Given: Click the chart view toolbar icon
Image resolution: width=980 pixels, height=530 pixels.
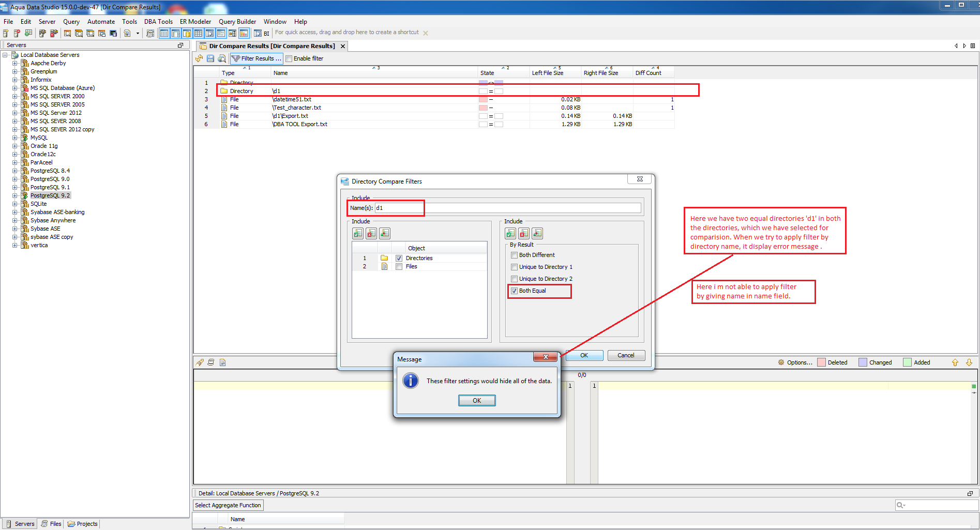Looking at the screenshot, I should pyautogui.click(x=244, y=33).
